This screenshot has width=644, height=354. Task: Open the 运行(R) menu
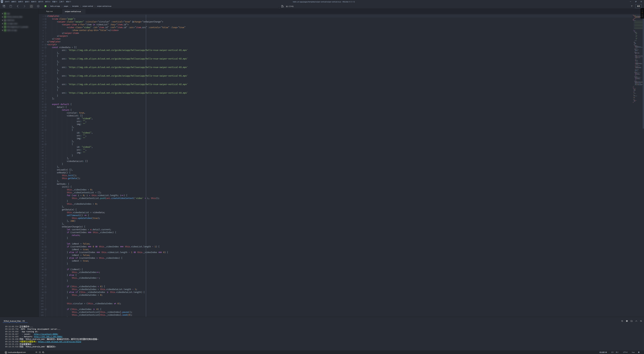coord(40,2)
